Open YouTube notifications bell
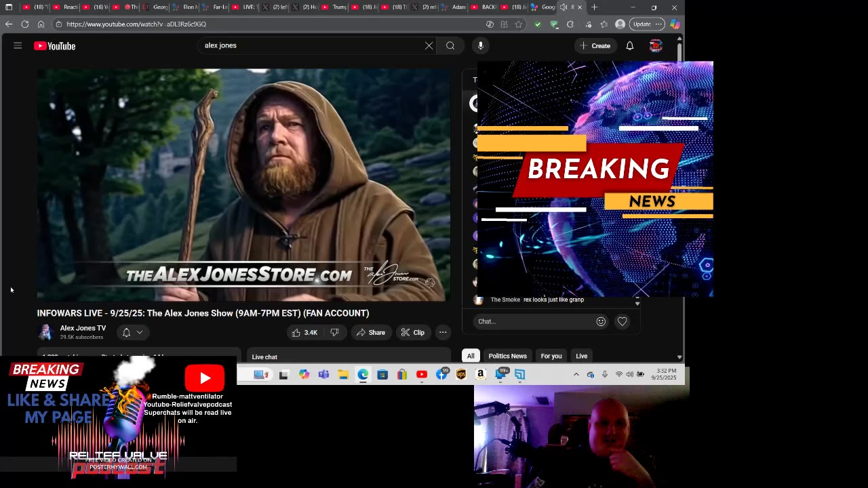 [x=629, y=45]
